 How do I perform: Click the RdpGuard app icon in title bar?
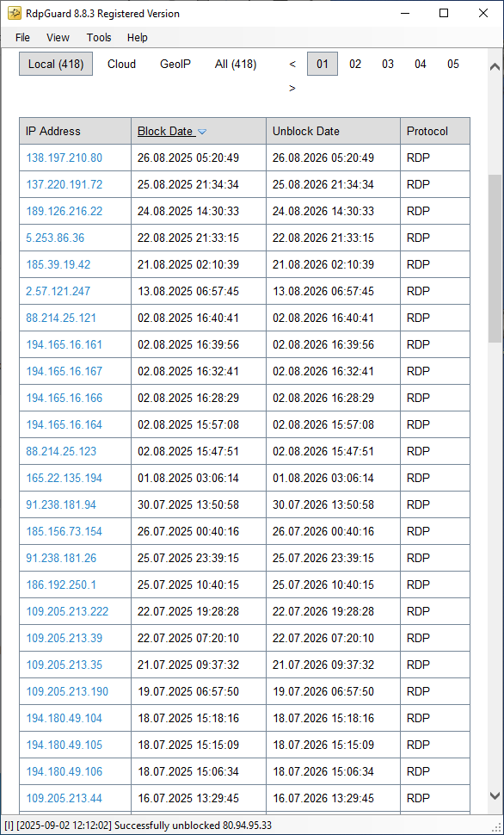[14, 13]
